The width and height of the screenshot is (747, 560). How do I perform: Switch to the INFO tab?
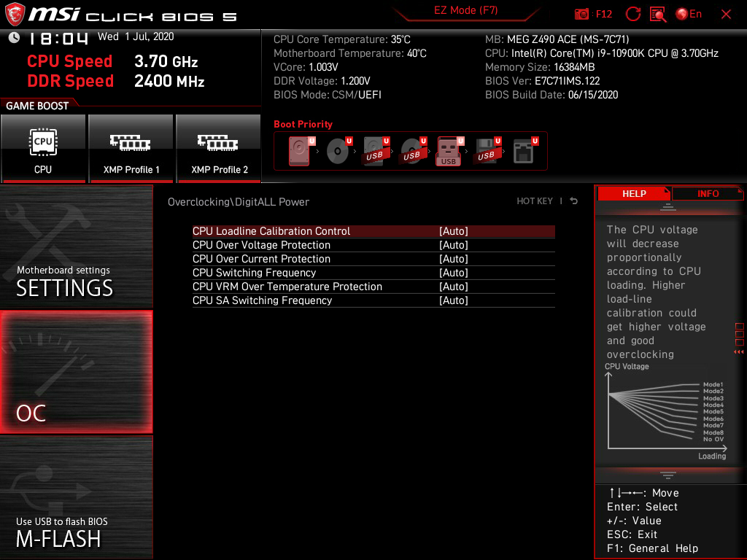click(x=708, y=193)
